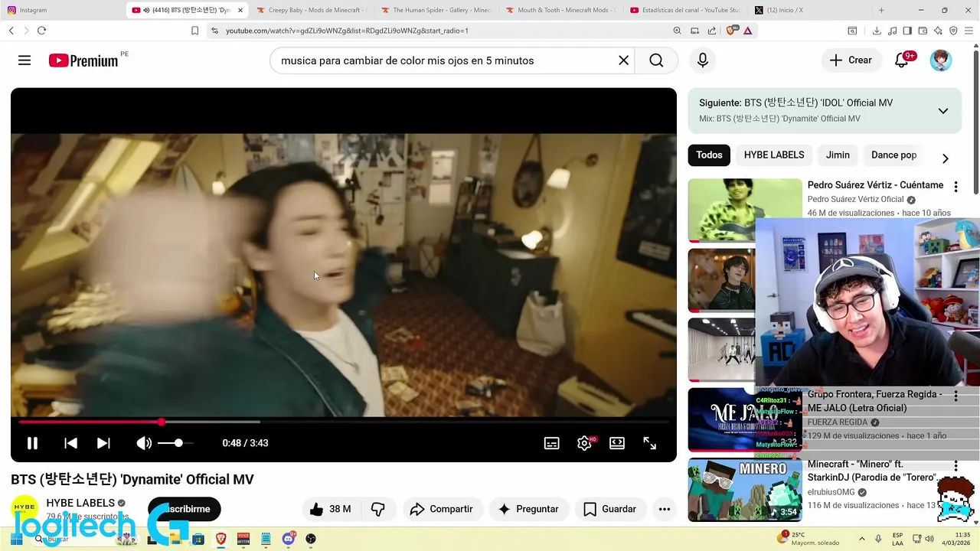Open Pedro Suárez Vértiz Cuéntame thumbnail
The width and height of the screenshot is (980, 551).
(x=745, y=210)
